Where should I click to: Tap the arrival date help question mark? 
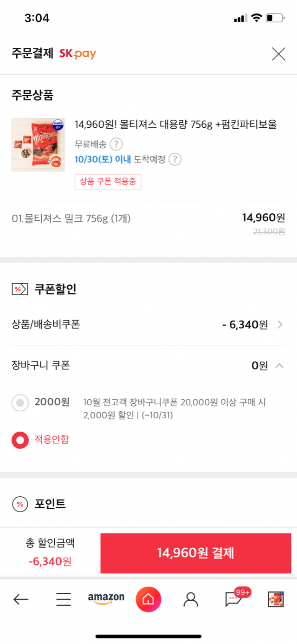174,159
